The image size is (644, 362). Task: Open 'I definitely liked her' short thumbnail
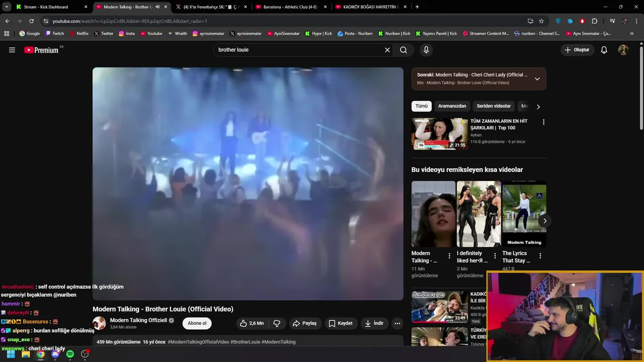[478, 214]
